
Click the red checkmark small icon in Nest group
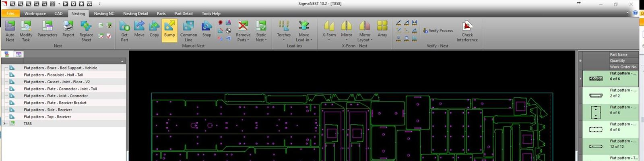tap(109, 36)
